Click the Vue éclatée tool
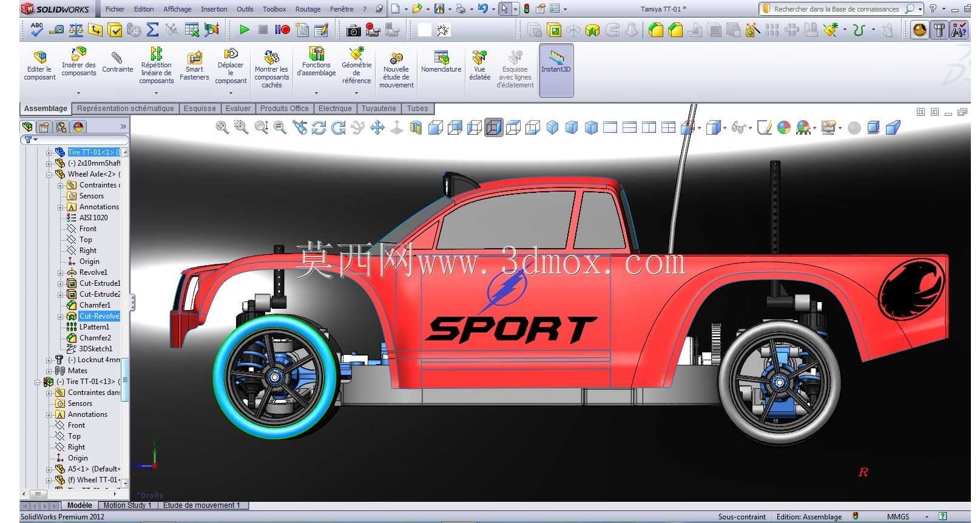The image size is (980, 523). [479, 66]
